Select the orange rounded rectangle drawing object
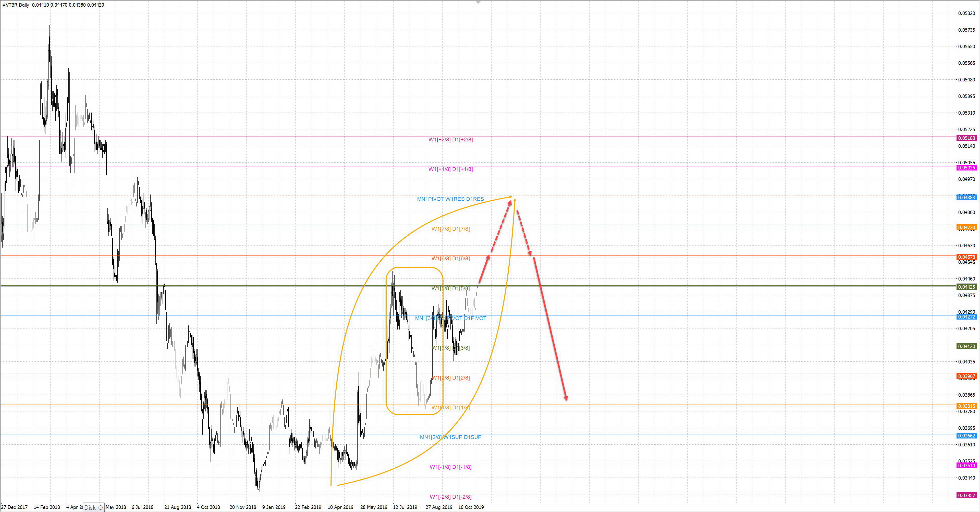The width and height of the screenshot is (980, 512). click(414, 268)
